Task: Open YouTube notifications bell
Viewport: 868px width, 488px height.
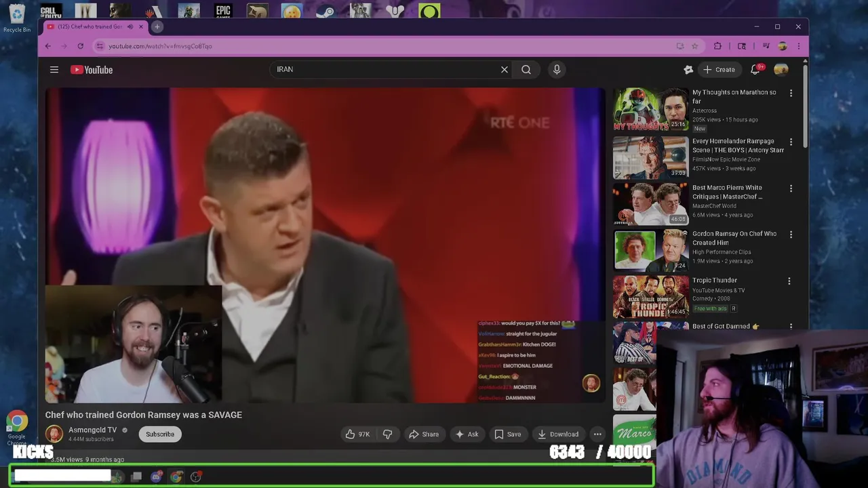Action: click(x=755, y=69)
